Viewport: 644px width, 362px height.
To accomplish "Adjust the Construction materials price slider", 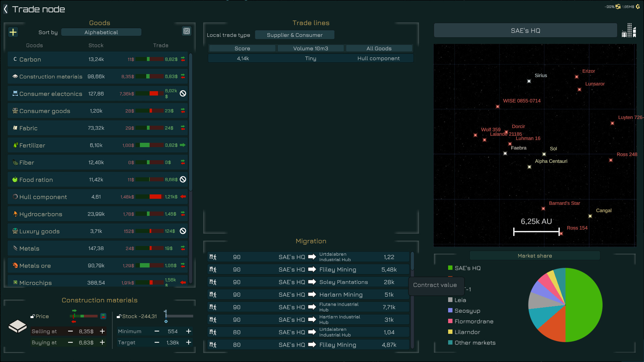I will click(x=84, y=316).
